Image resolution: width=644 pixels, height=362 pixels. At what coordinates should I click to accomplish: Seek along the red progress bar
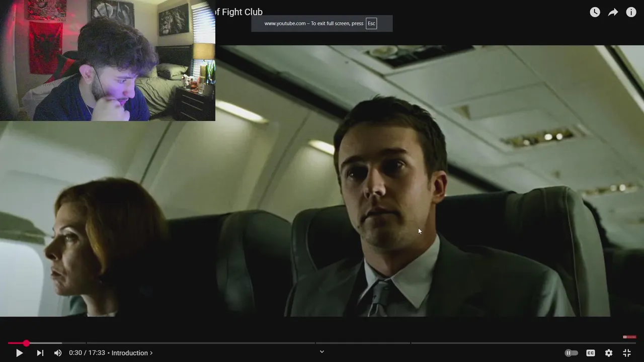tap(322, 343)
